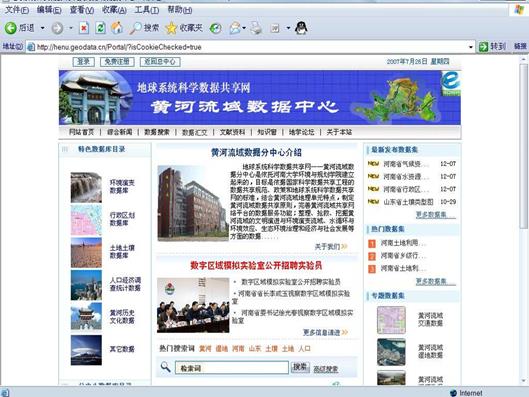The height and width of the screenshot is (397, 529).
Task: Open the address bar URL dropdown
Action: 471,47
